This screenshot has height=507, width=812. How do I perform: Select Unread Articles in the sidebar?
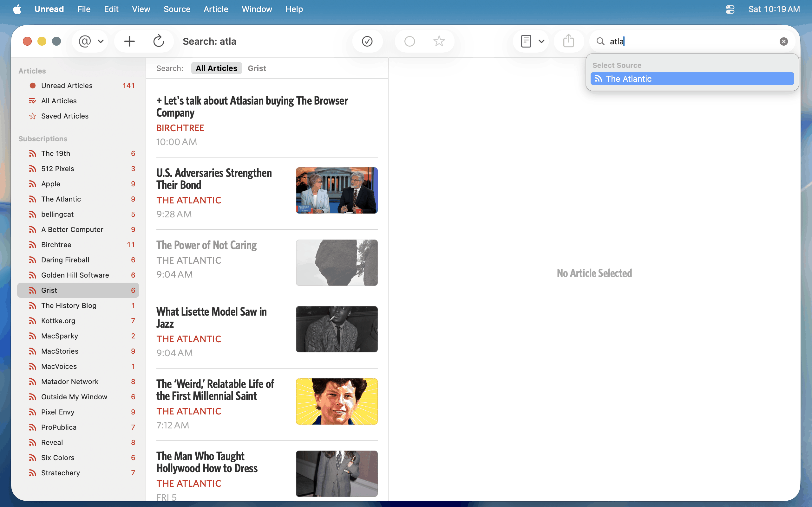point(67,86)
